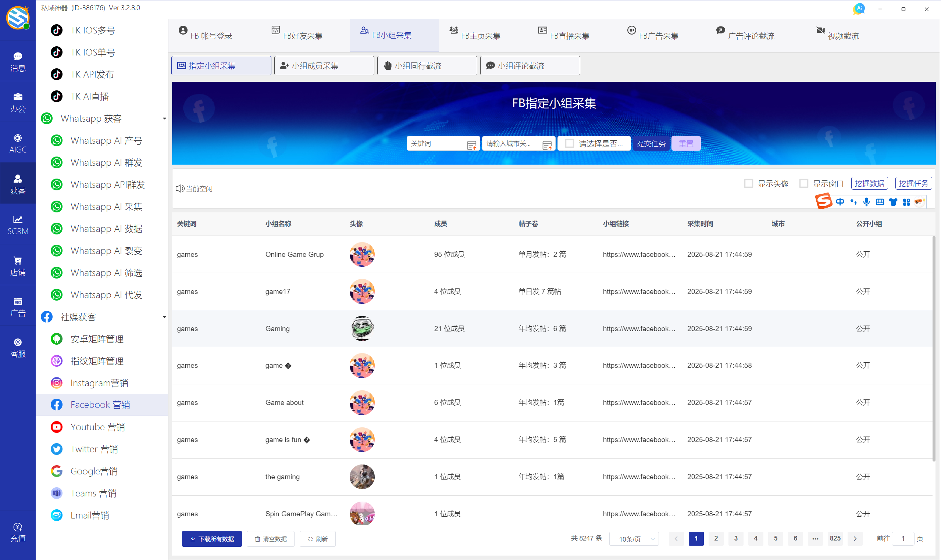
Task: Collapse the Whatsapp 获客 tree section
Action: (x=164, y=118)
